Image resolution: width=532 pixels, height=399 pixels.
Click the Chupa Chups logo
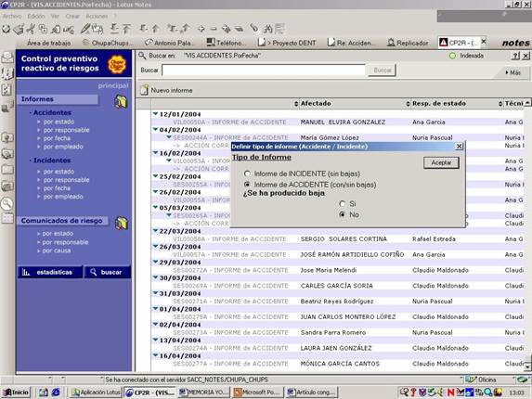[117, 64]
